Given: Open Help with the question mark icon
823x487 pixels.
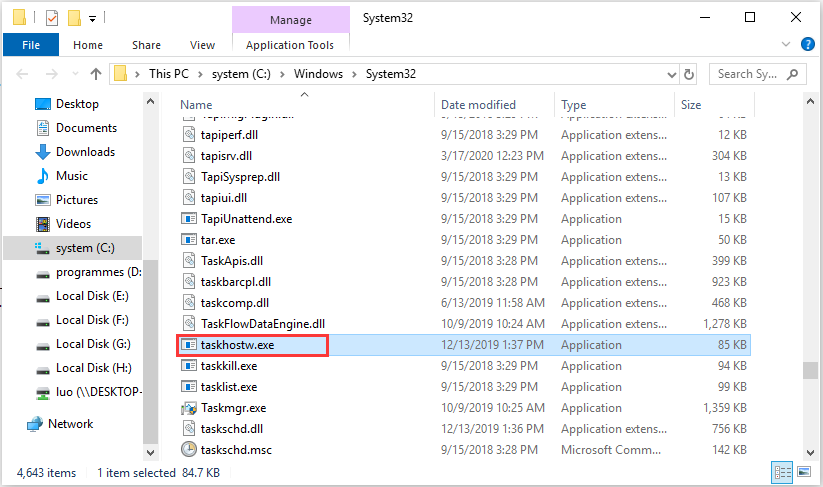Looking at the screenshot, I should click(806, 45).
